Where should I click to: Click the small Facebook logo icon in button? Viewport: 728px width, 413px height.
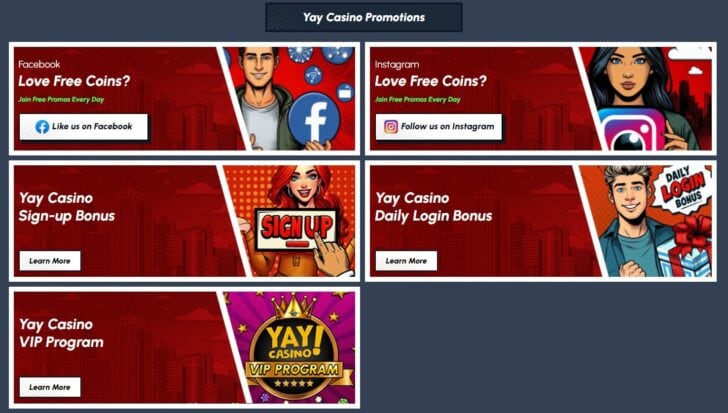pyautogui.click(x=42, y=127)
